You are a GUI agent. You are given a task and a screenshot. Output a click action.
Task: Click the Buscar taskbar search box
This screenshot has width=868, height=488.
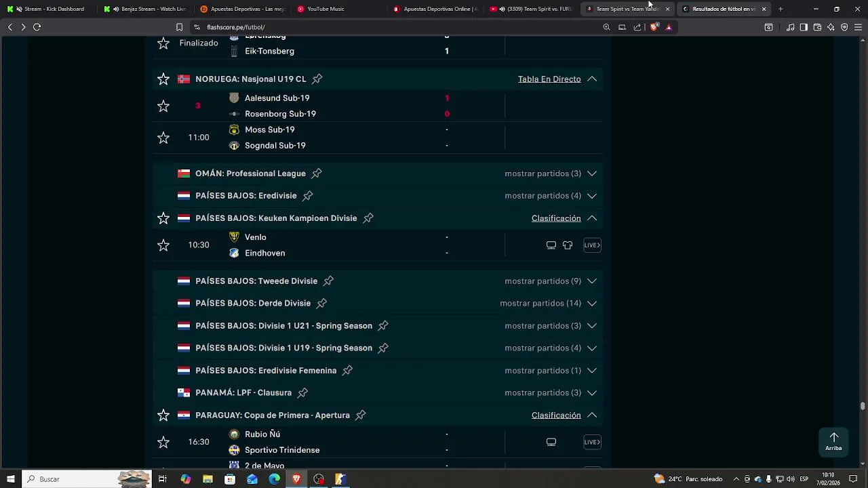(x=86, y=479)
